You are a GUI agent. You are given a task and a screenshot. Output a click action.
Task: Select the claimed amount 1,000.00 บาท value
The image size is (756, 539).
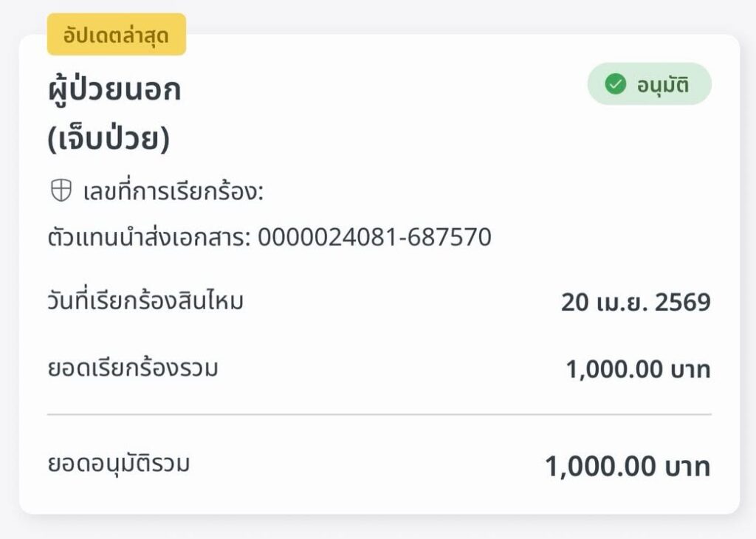point(639,369)
